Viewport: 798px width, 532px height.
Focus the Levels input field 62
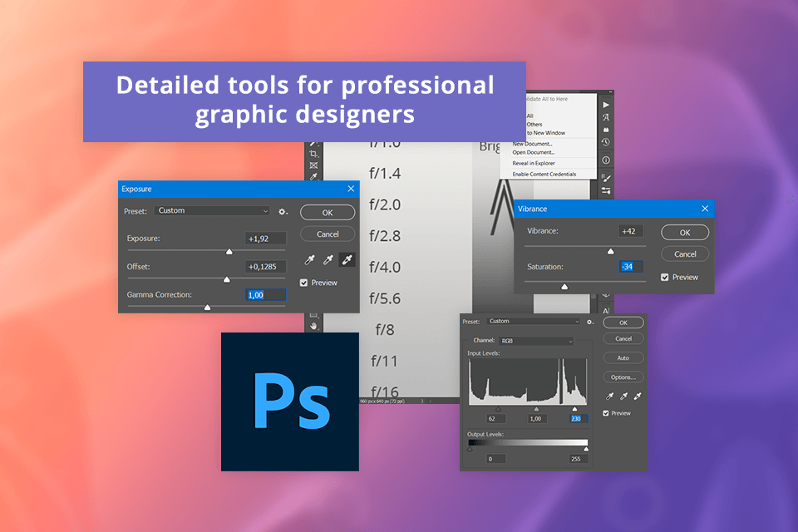coord(496,418)
